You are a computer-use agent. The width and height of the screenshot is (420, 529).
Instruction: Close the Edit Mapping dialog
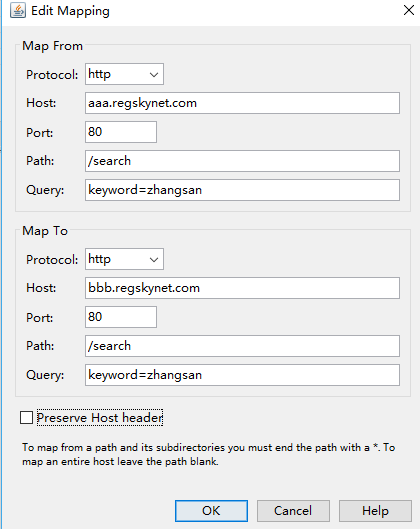[x=409, y=10]
